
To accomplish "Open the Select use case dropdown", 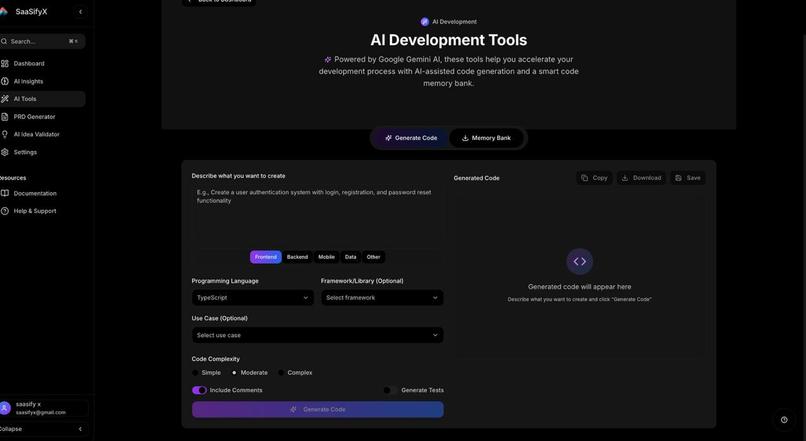I will pos(317,335).
